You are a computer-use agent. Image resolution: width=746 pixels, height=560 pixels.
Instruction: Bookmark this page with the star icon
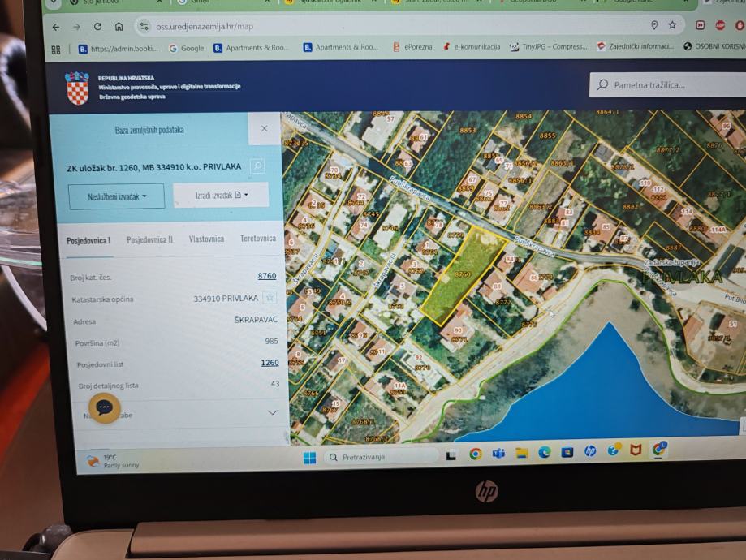[x=672, y=24]
